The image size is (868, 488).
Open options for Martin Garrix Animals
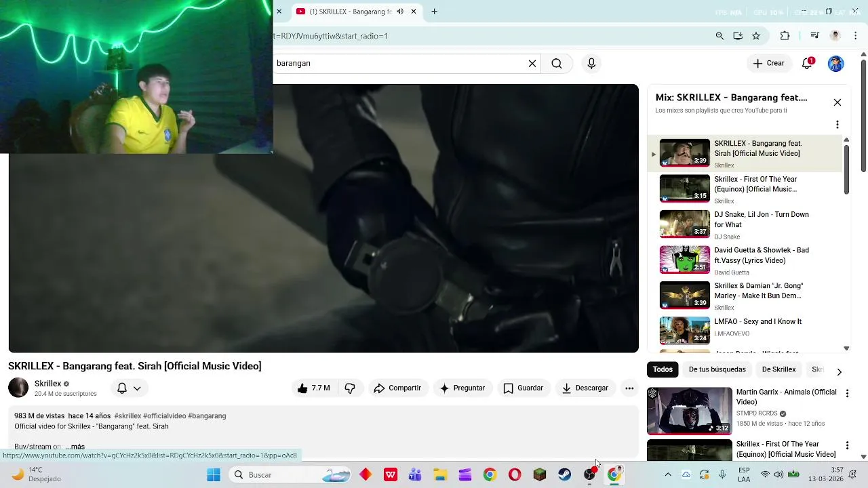[x=847, y=393]
